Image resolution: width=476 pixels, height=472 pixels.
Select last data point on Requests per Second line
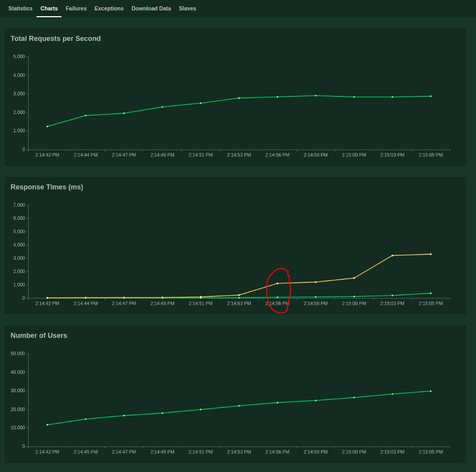tap(431, 96)
